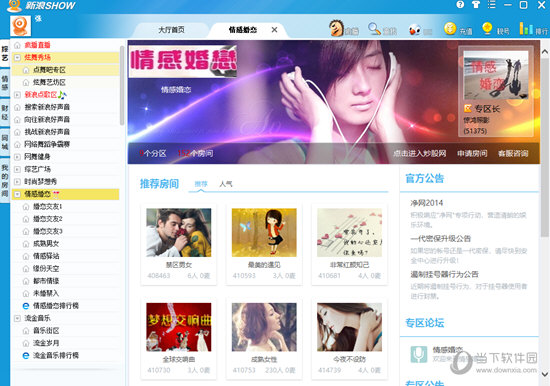The width and height of the screenshot is (550, 386).
Task: Open the 我的房间 vertical side tab
Action: 5,180
